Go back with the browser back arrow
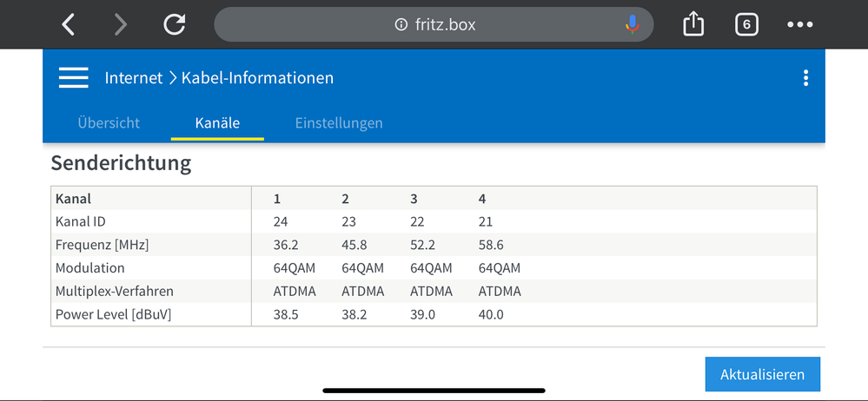This screenshot has width=868, height=401. (69, 24)
